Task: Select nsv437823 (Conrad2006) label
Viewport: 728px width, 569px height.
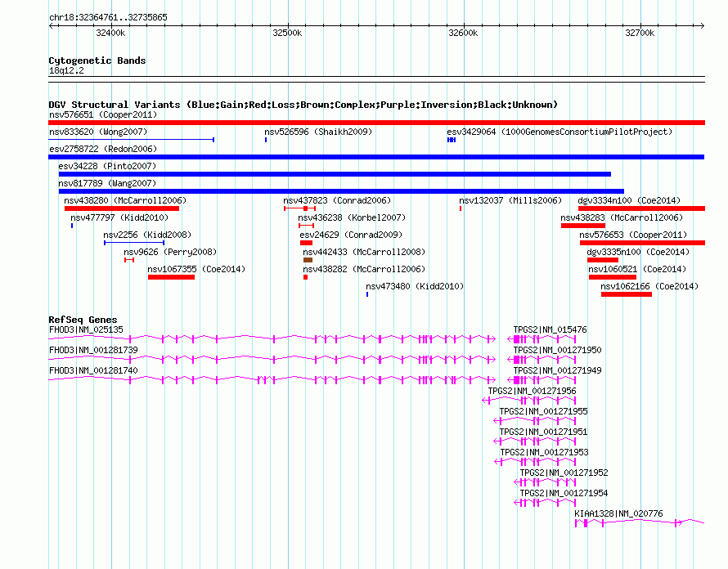Action: pos(337,200)
